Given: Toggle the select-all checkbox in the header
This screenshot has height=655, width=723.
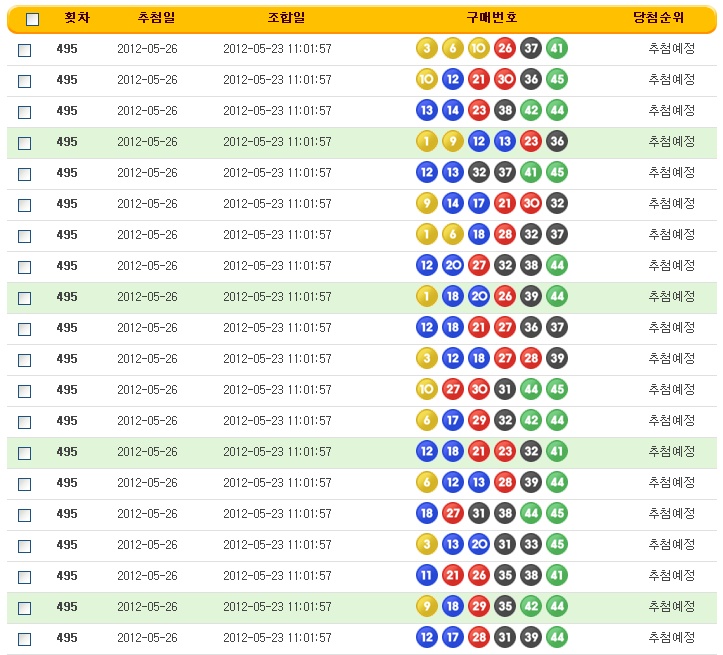Looking at the screenshot, I should [x=32, y=19].
